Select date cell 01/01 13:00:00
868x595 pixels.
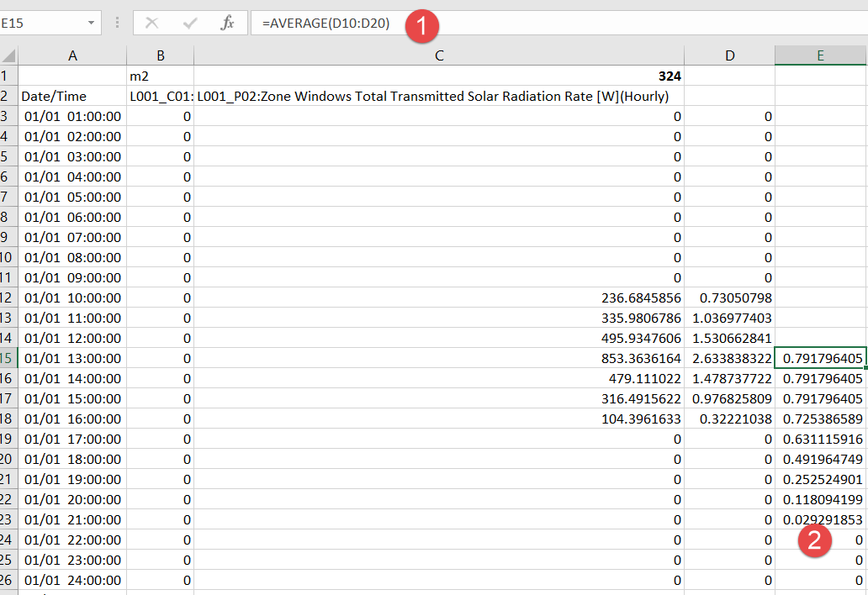72,358
